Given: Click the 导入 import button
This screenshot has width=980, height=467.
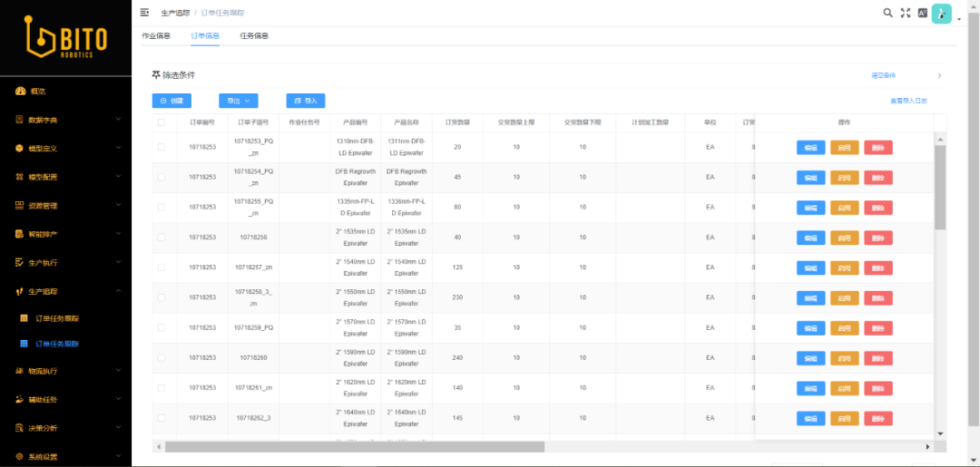Looking at the screenshot, I should point(305,101).
